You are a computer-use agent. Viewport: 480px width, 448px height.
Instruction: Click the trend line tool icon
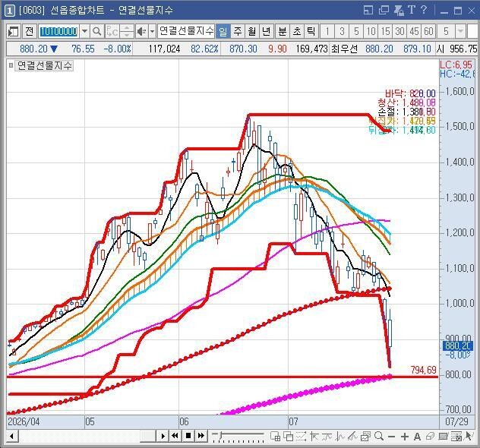pos(327,437)
